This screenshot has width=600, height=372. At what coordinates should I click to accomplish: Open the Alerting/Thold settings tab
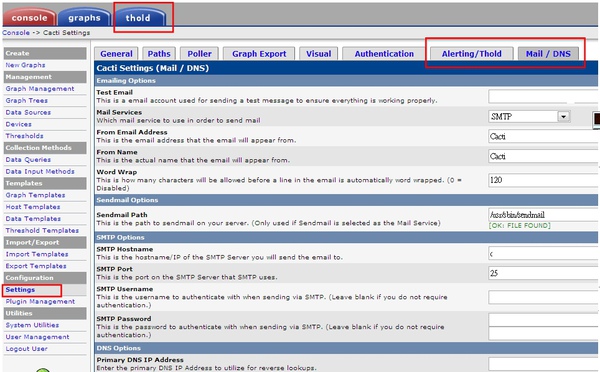pyautogui.click(x=471, y=54)
